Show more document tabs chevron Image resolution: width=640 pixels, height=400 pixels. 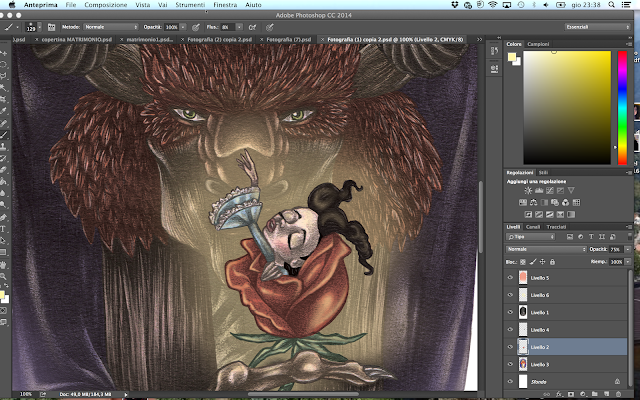click(480, 40)
